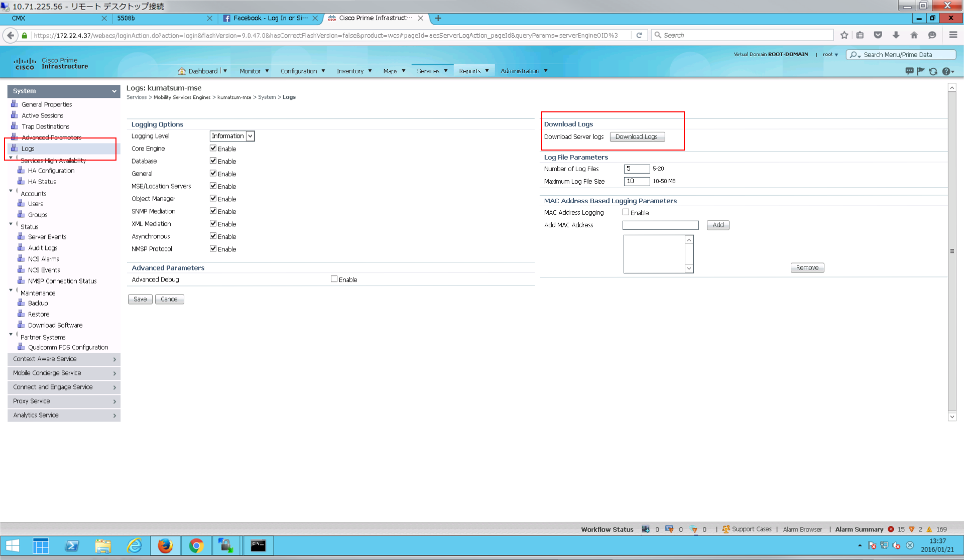The height and width of the screenshot is (560, 964).
Task: Go back with the browser back arrow
Action: 11,35
